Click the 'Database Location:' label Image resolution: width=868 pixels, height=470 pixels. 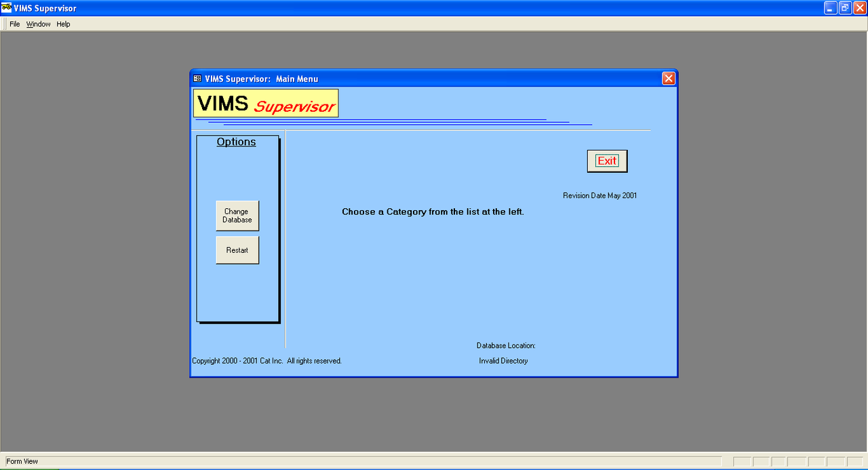pos(506,346)
